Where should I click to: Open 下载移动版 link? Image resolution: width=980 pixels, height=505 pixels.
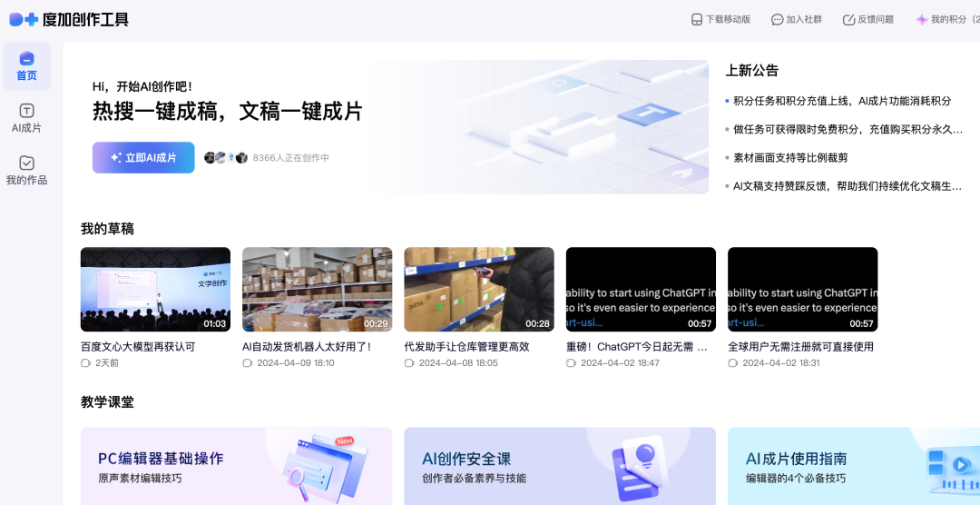point(720,19)
